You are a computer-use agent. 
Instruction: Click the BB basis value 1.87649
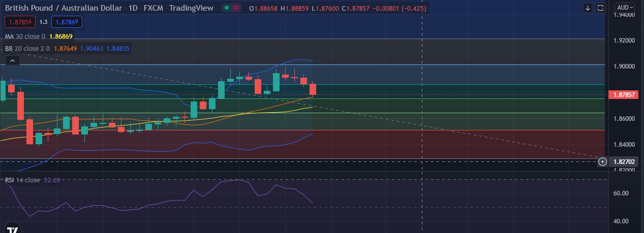[65, 49]
